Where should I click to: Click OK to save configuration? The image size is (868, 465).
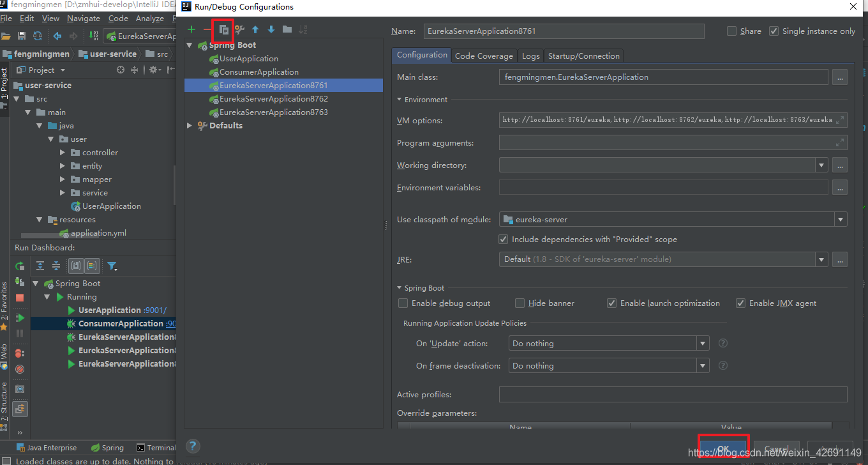[723, 449]
